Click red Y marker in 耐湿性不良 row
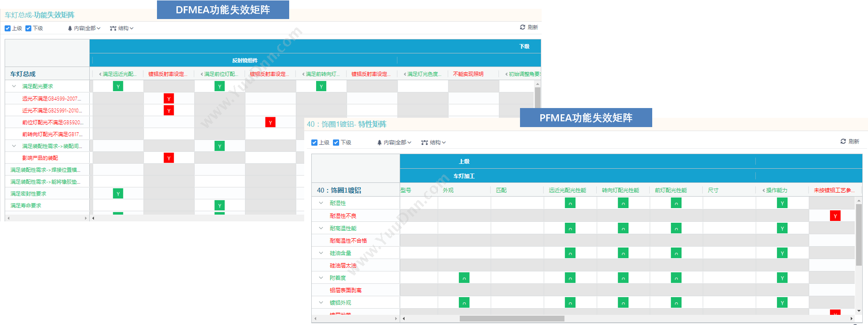 (x=835, y=216)
